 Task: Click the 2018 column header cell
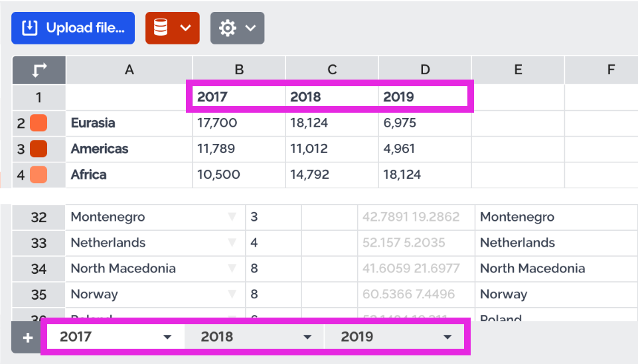332,97
